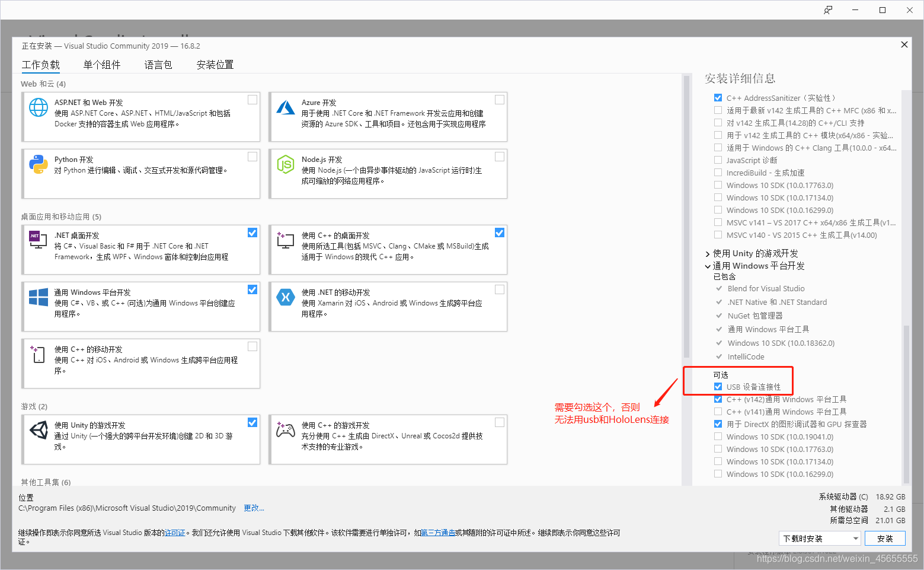Click the Node.js hexagon icon
The width and height of the screenshot is (924, 570).
(x=286, y=164)
